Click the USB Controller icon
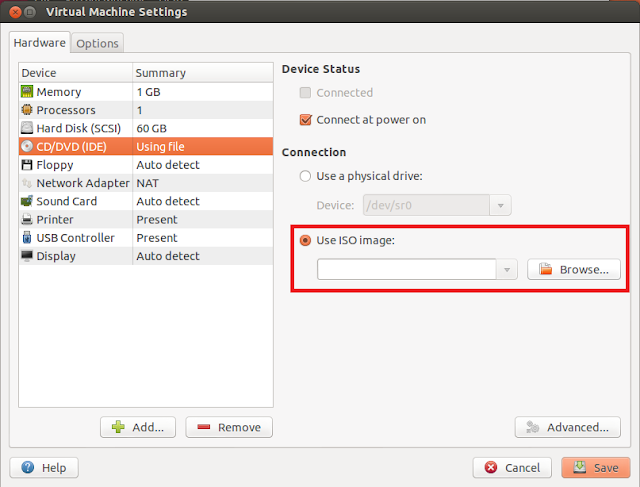The width and height of the screenshot is (640, 487). point(27,238)
